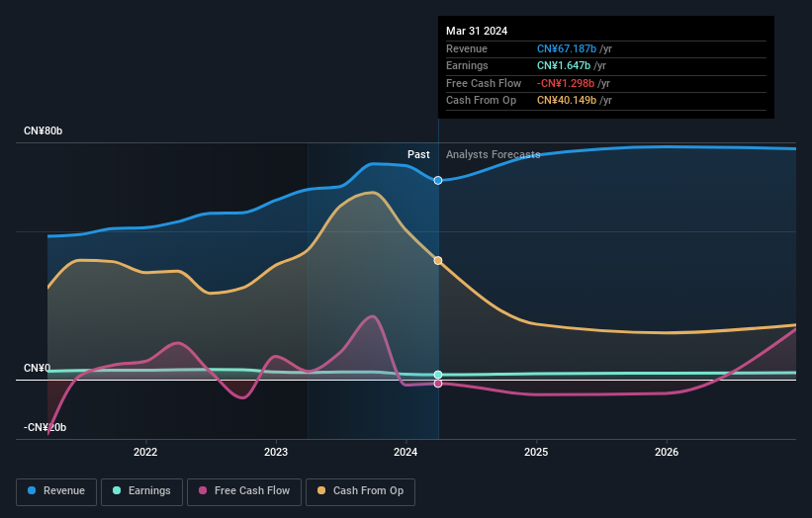Screen dimensions: 812x518
Task: Click the tooltip Free Cash Flow row label
Action: click(x=484, y=83)
